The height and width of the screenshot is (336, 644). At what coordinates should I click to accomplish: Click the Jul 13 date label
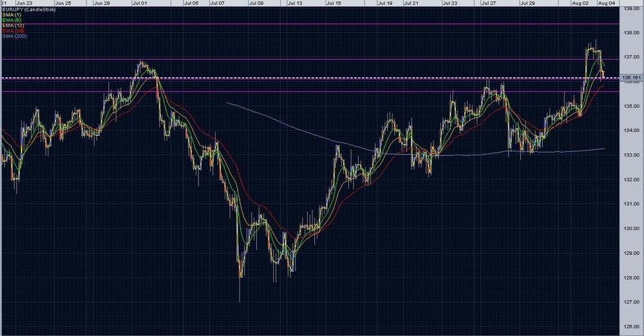[295, 3]
